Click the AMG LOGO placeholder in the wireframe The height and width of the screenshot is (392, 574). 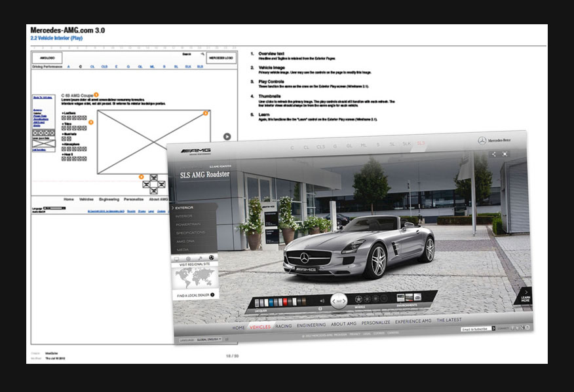click(x=47, y=58)
